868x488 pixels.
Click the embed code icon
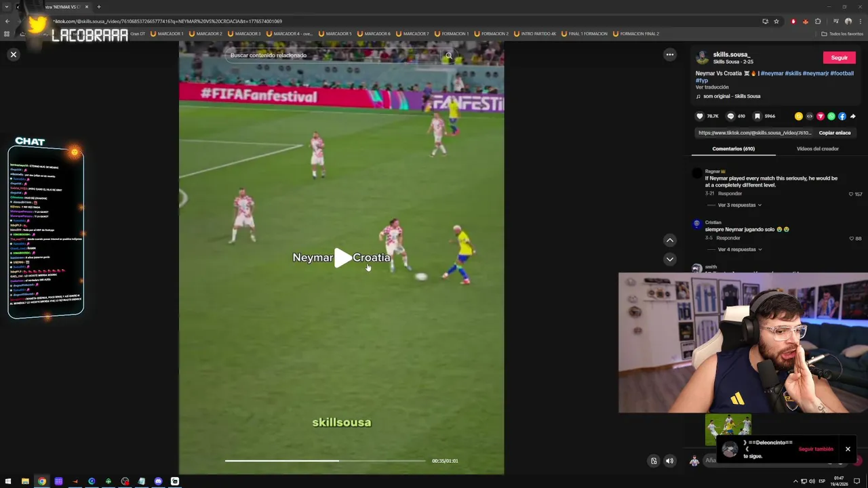point(809,116)
